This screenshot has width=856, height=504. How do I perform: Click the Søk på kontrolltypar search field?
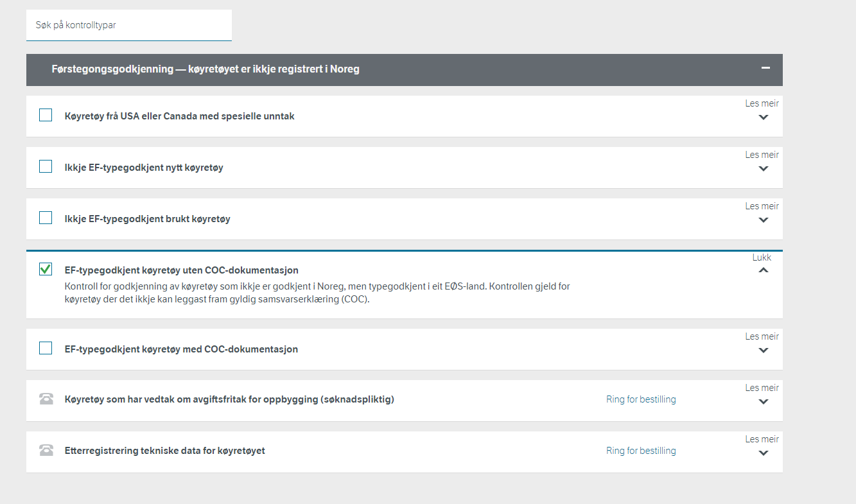click(x=128, y=26)
